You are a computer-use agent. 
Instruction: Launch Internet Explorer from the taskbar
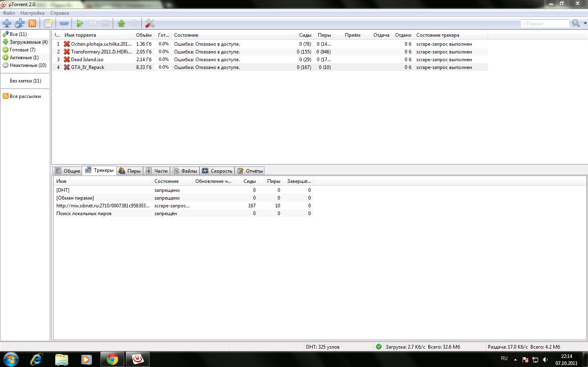pyautogui.click(x=36, y=359)
